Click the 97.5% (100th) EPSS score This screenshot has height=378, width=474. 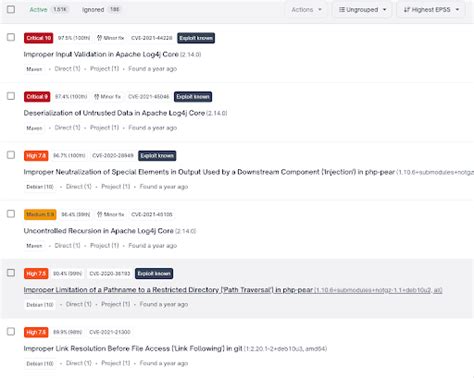tap(74, 38)
